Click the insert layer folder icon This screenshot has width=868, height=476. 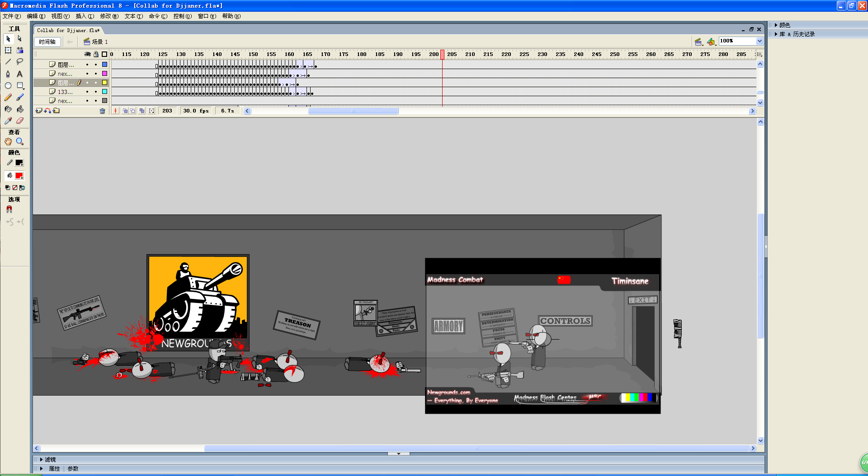56,111
